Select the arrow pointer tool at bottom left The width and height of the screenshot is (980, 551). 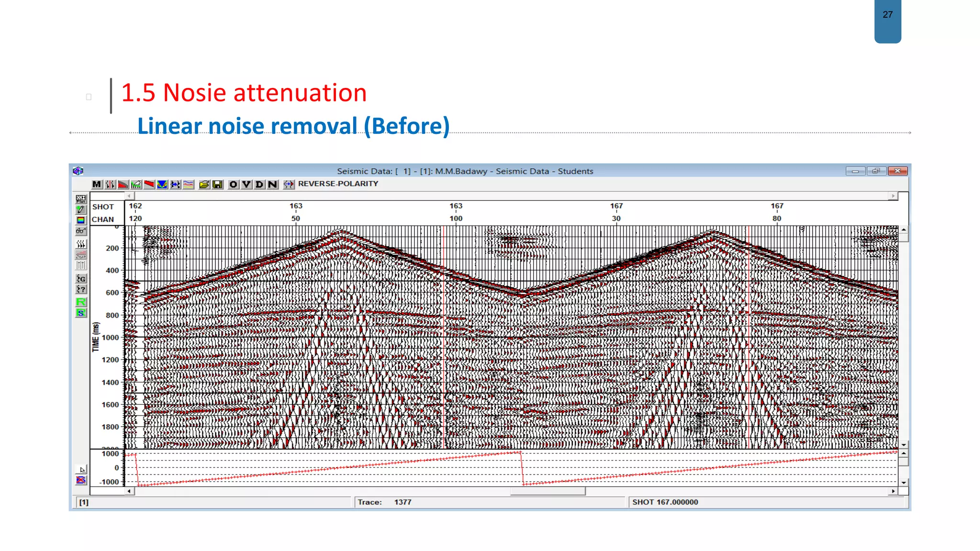pyautogui.click(x=81, y=470)
